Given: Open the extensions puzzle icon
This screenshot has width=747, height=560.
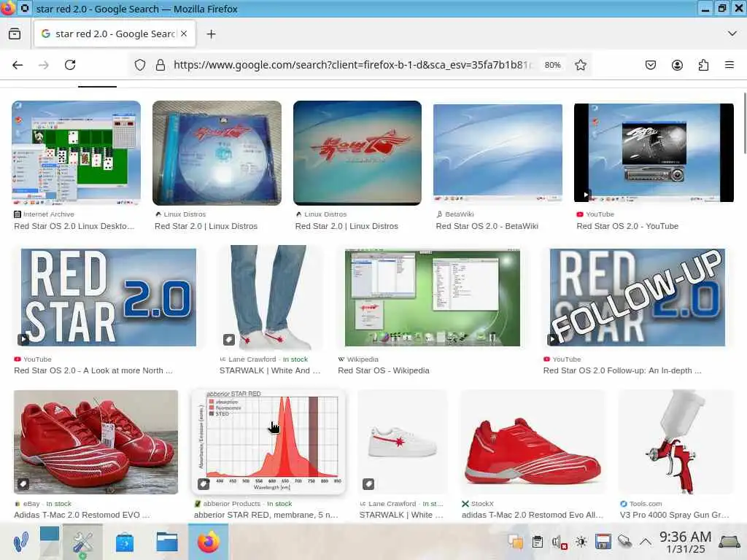Looking at the screenshot, I should tap(703, 65).
